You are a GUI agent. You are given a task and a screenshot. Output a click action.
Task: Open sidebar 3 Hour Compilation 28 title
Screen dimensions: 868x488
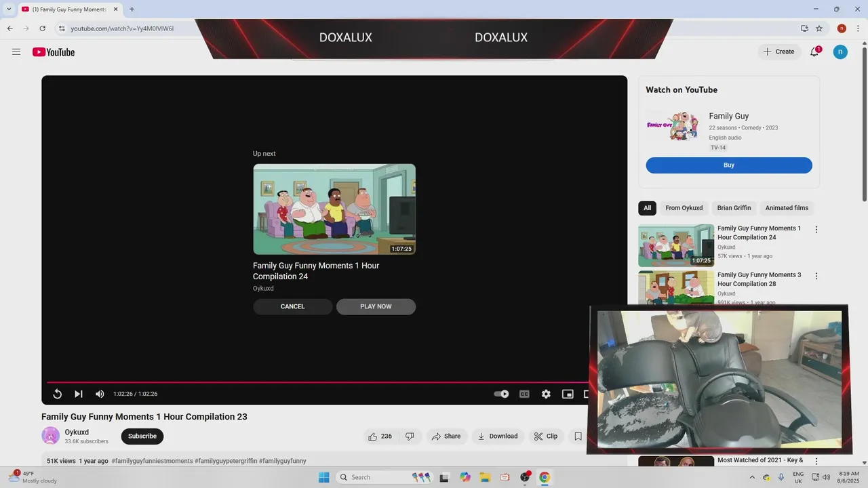pyautogui.click(x=759, y=279)
